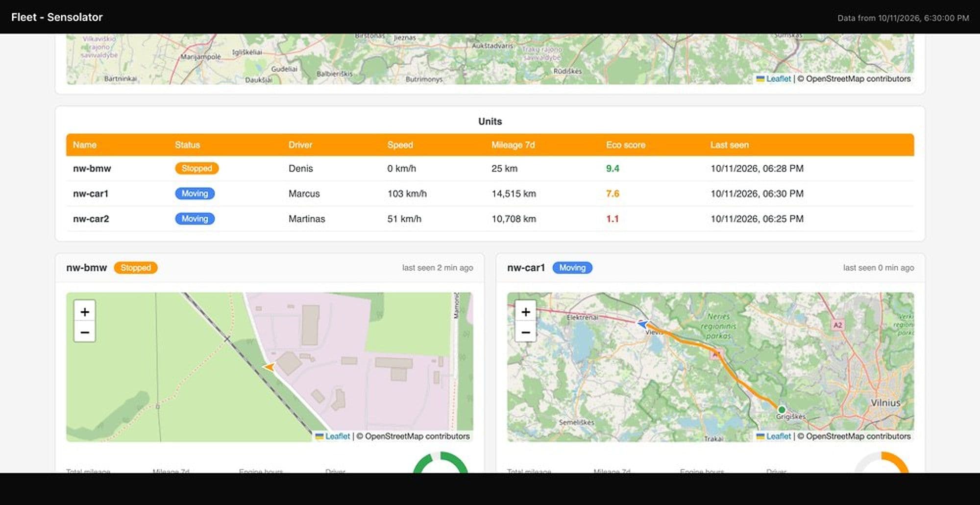Click the Moving badge in nw-car1 card header

[x=572, y=268]
